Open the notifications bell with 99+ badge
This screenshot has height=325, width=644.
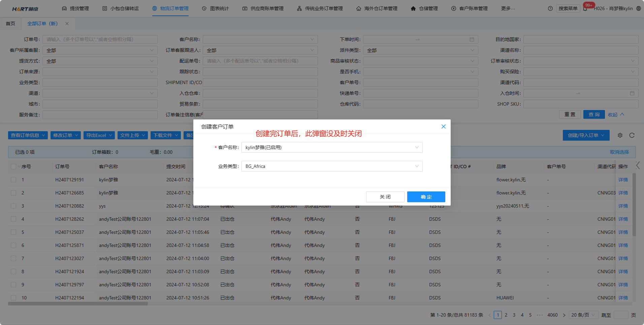tap(585, 8)
